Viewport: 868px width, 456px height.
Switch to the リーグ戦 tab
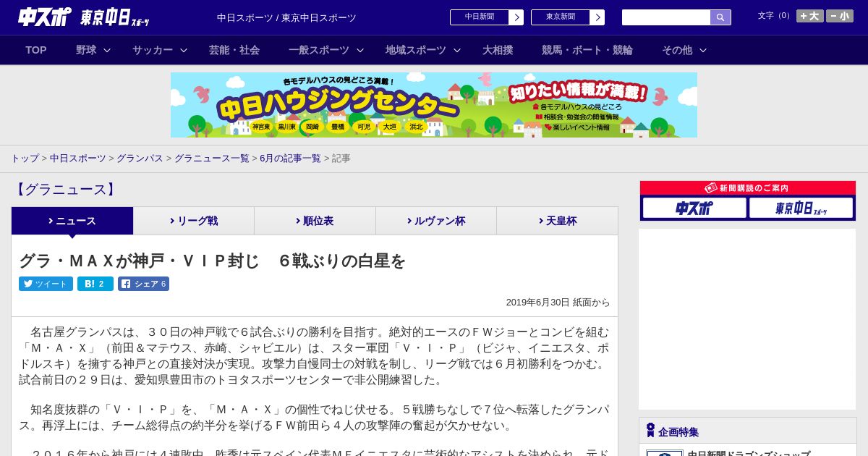[x=194, y=221]
